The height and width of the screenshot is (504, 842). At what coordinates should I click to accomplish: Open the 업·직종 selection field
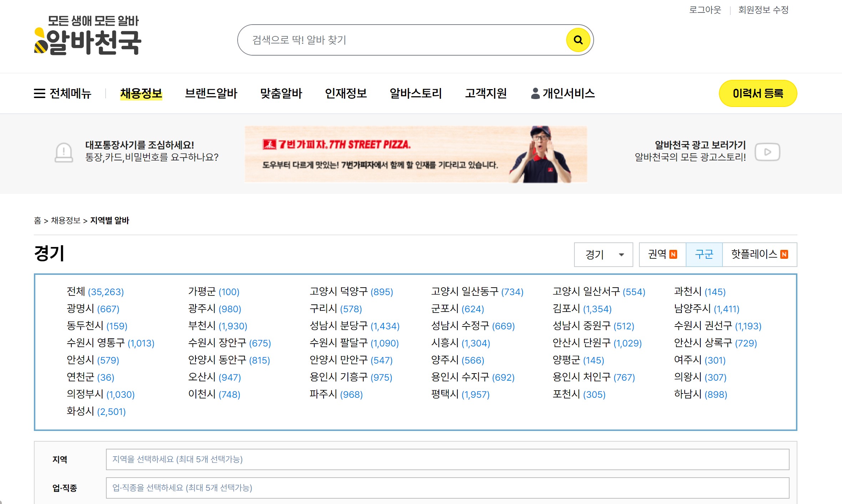(x=447, y=488)
